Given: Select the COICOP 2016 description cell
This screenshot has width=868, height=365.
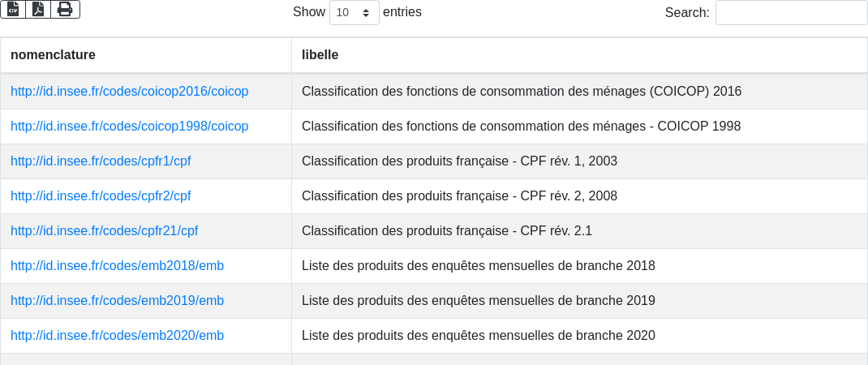Looking at the screenshot, I should tap(579, 92).
